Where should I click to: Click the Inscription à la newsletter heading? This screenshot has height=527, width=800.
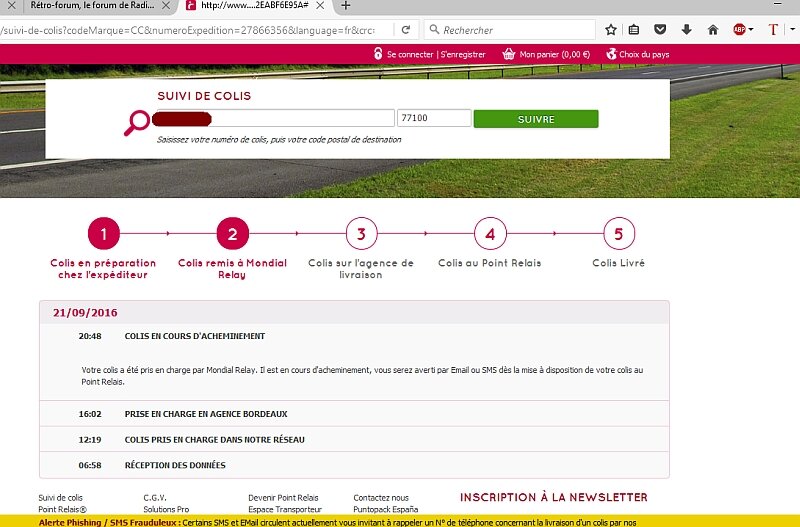554,497
